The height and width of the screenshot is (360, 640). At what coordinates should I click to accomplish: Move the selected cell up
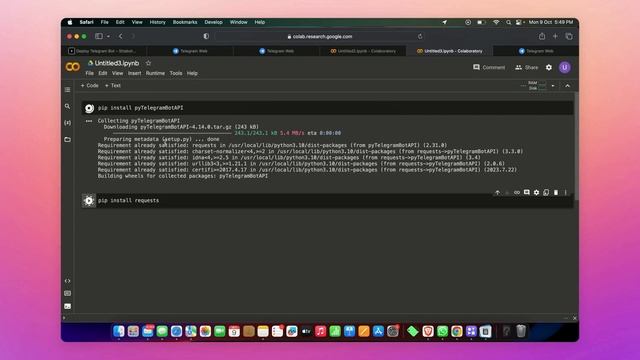click(x=497, y=192)
